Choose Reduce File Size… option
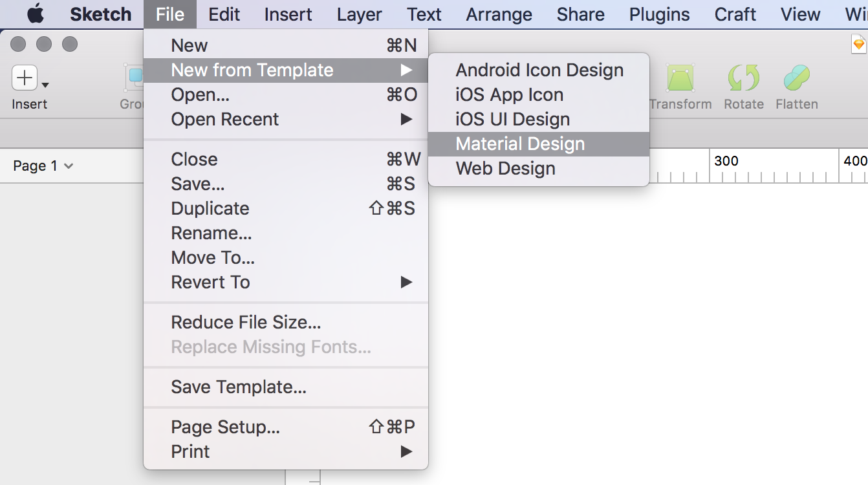 click(x=286, y=322)
